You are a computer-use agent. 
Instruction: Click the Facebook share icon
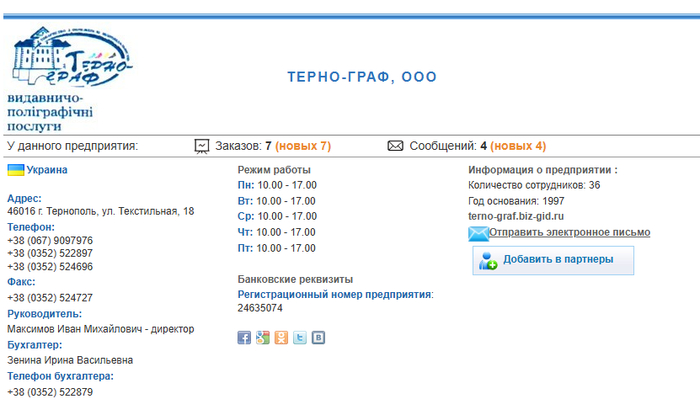[x=244, y=338]
